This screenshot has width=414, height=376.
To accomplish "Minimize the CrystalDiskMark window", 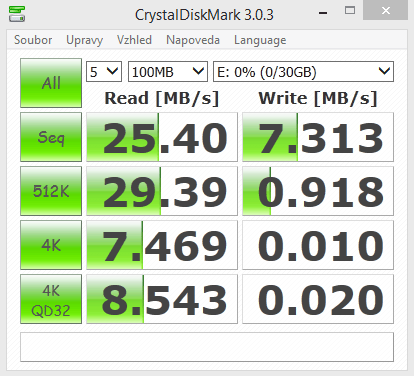I will [x=323, y=13].
